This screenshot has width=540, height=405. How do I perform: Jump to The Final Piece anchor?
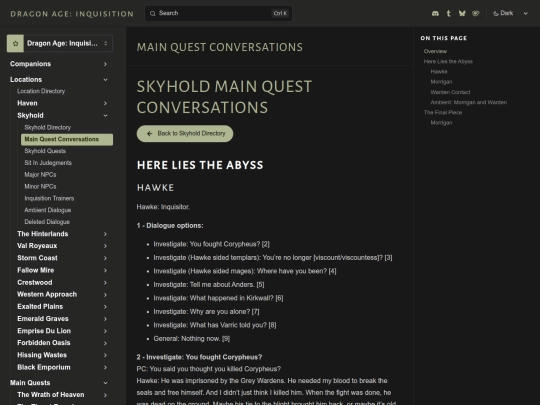click(443, 113)
